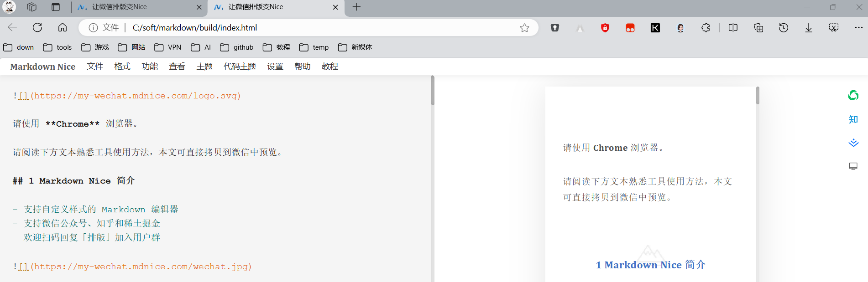Start screenshot capture tool
The image size is (868, 282).
point(834,28)
